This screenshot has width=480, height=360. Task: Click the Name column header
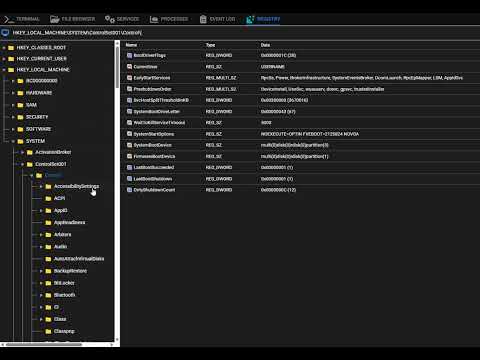[x=131, y=45]
